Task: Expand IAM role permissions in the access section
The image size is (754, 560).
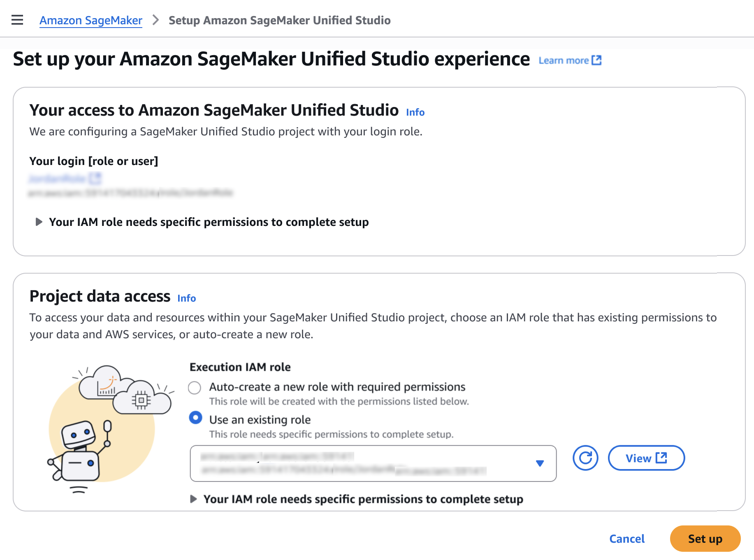Action: point(39,222)
